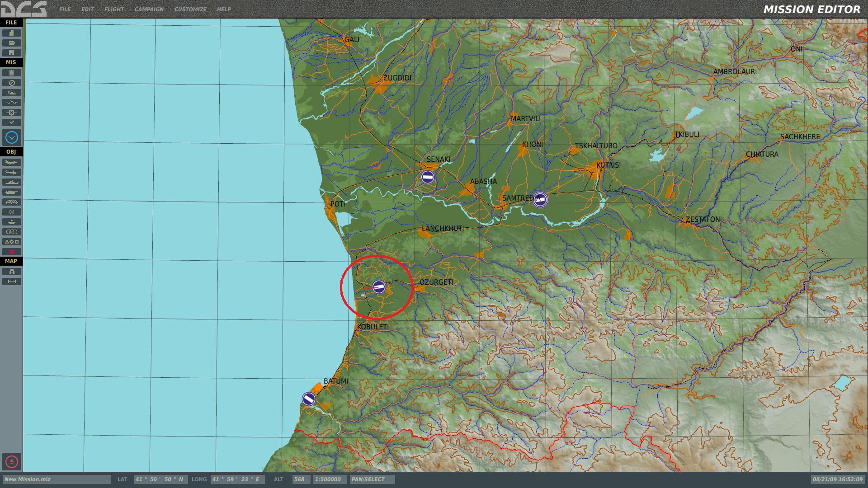Click the ABASHA town label

483,182
